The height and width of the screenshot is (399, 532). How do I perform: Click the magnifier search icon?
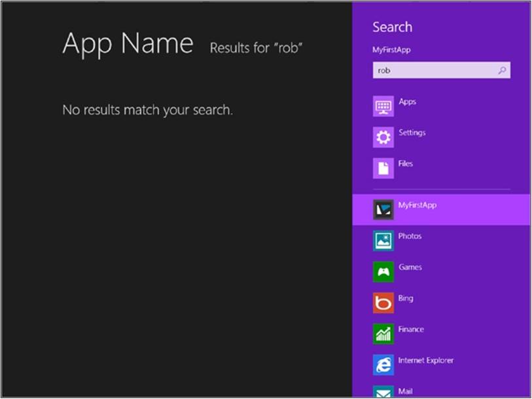(502, 70)
